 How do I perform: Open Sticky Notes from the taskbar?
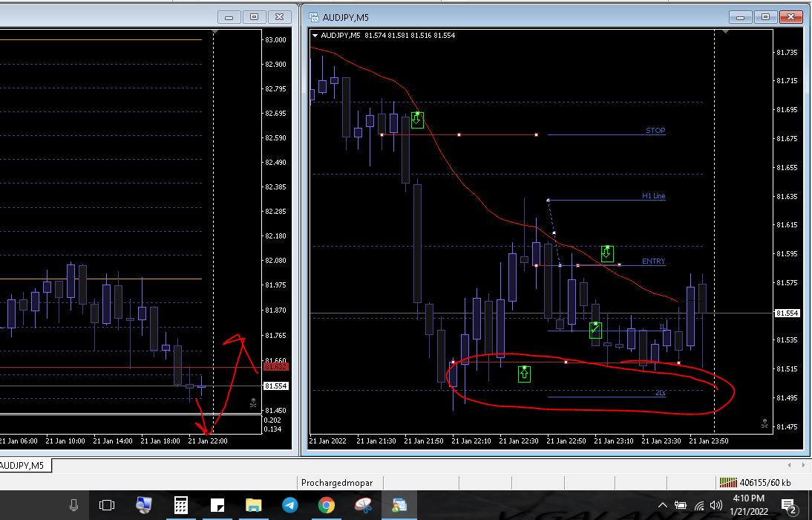click(217, 505)
